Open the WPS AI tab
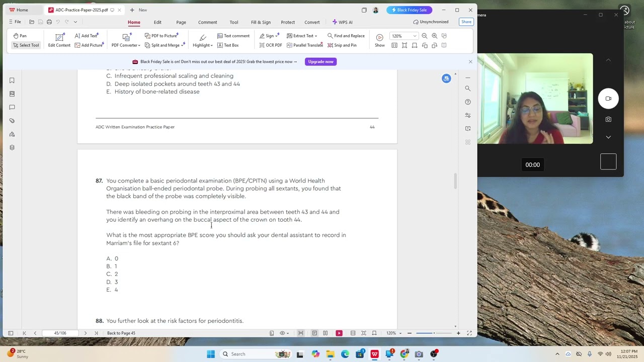 point(342,22)
